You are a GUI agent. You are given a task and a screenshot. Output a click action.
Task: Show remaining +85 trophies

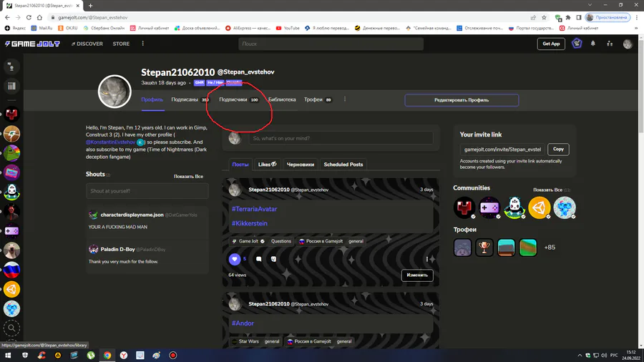[x=550, y=248]
